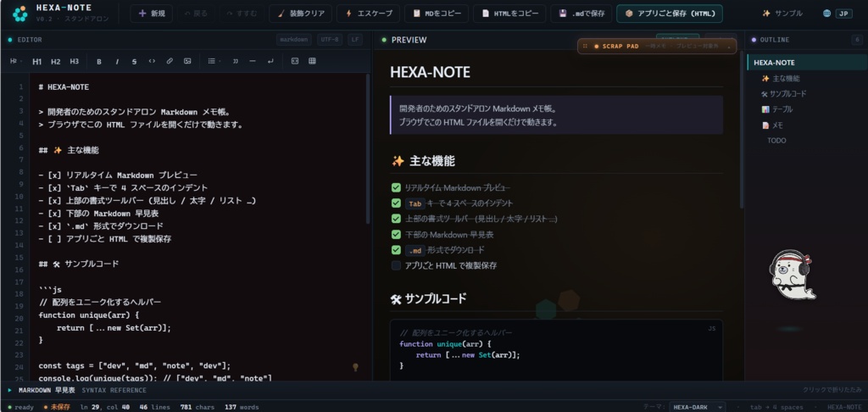Click the HEXA-NOTE hexagon logo icon
The width and height of the screenshot is (868, 412).
20,14
